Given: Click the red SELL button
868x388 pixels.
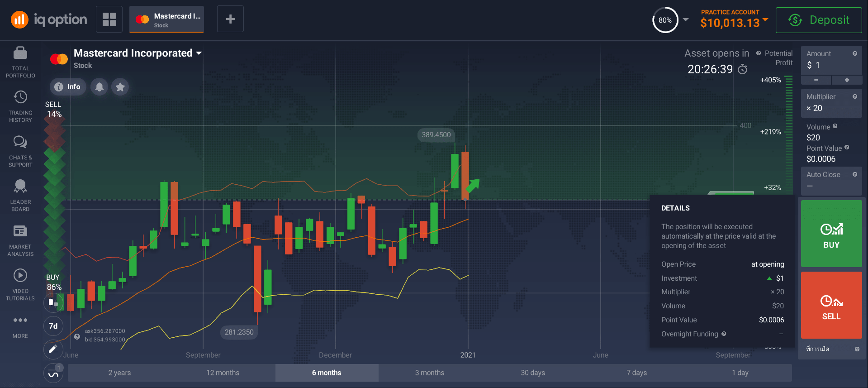Looking at the screenshot, I should tap(831, 305).
